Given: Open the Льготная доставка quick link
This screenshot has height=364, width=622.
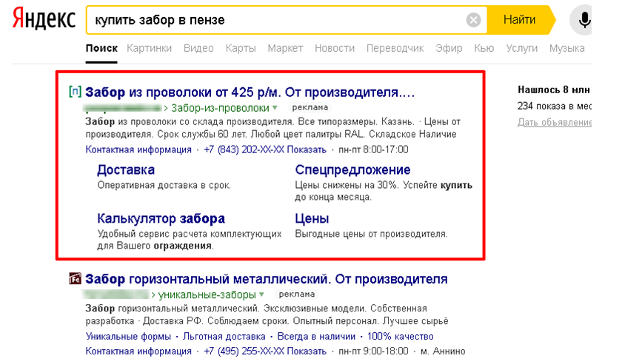Looking at the screenshot, I should [x=224, y=337].
